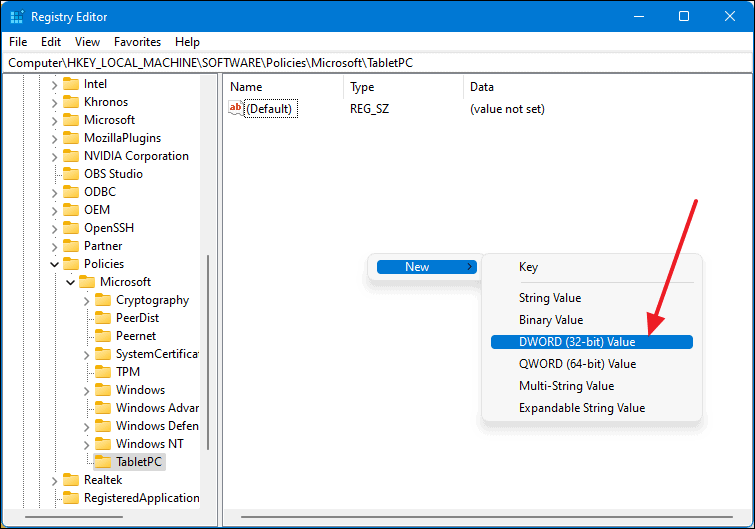Viewport: 755px width, 529px height.
Task: Expand the Realtek key
Action: click(54, 481)
